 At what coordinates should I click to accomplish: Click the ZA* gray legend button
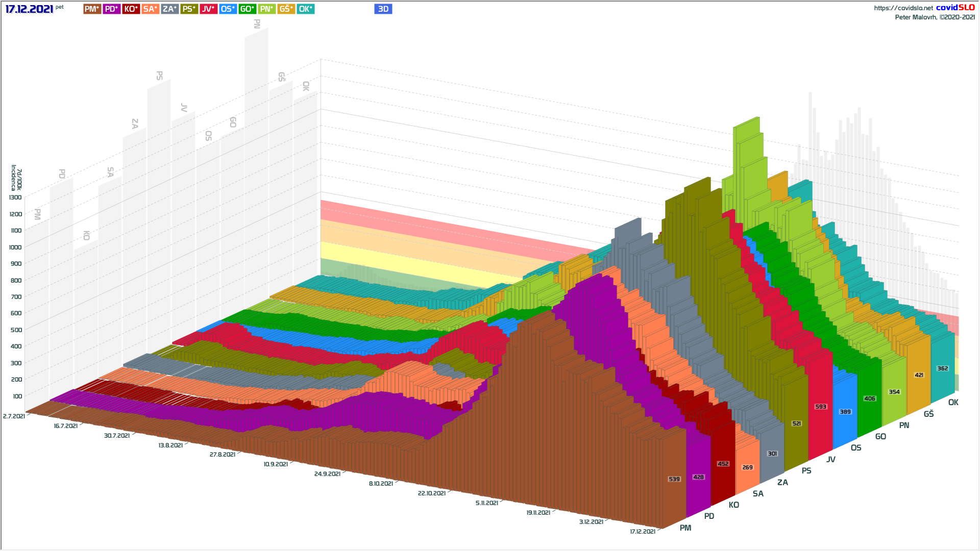(x=169, y=9)
